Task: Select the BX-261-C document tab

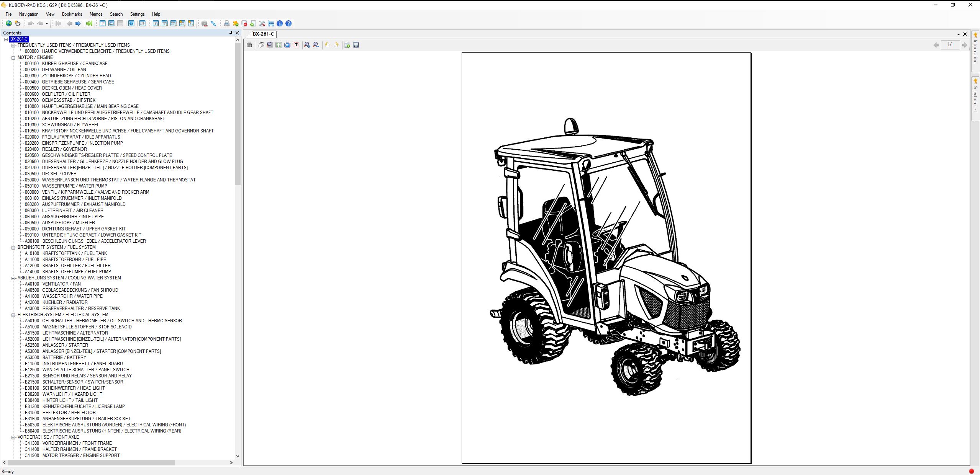Action: point(263,34)
